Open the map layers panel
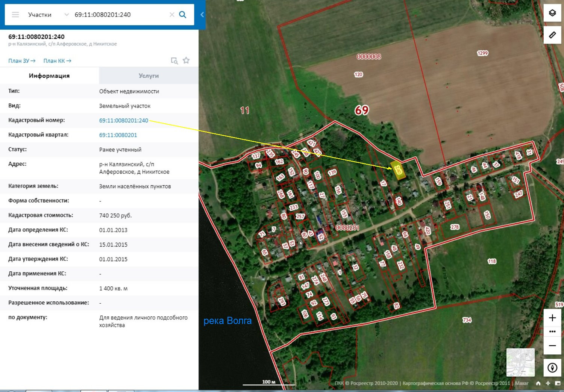Image resolution: width=564 pixels, height=392 pixels. 552,13
